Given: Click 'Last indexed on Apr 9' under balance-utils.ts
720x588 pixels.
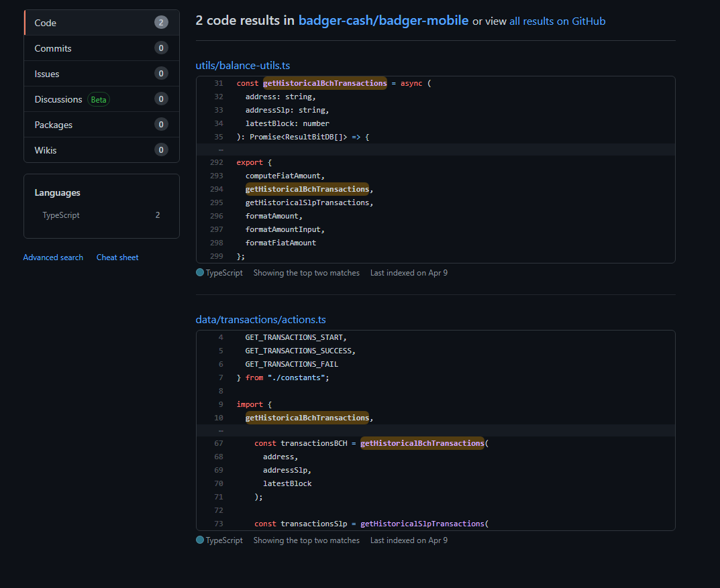Looking at the screenshot, I should (x=409, y=273).
